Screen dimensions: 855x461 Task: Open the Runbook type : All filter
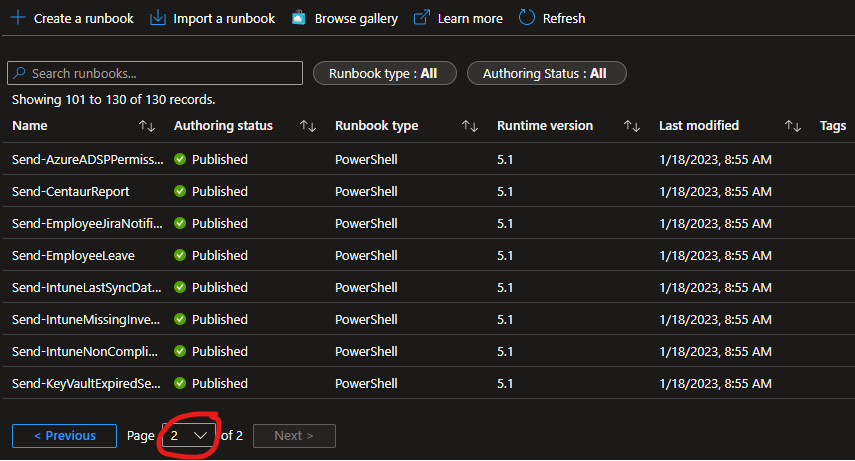pyautogui.click(x=384, y=73)
